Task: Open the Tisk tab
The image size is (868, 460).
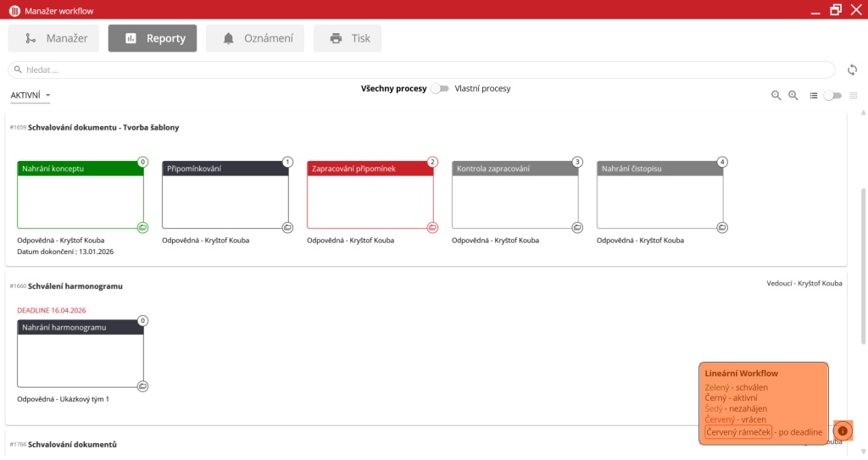Action: click(348, 38)
